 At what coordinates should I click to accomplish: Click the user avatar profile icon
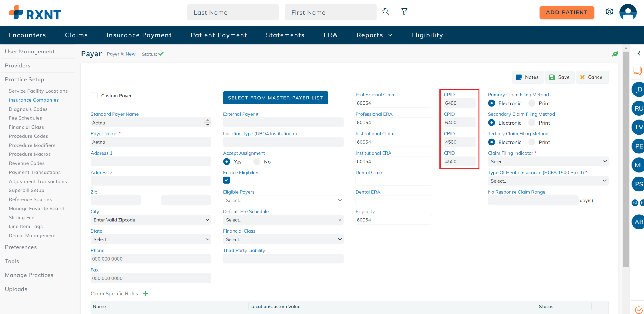point(628,12)
